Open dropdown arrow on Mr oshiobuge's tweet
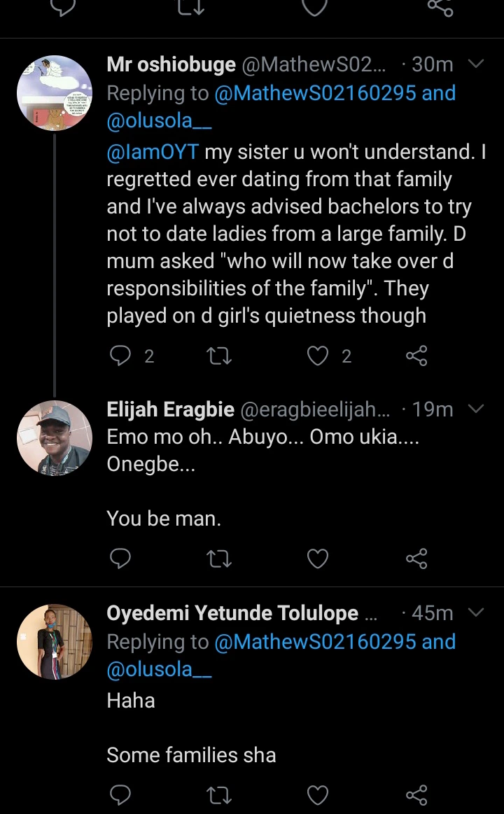The width and height of the screenshot is (504, 814). tap(476, 64)
